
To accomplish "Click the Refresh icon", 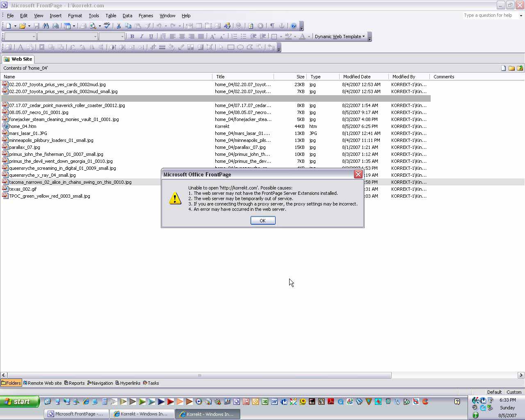I will coord(251,26).
